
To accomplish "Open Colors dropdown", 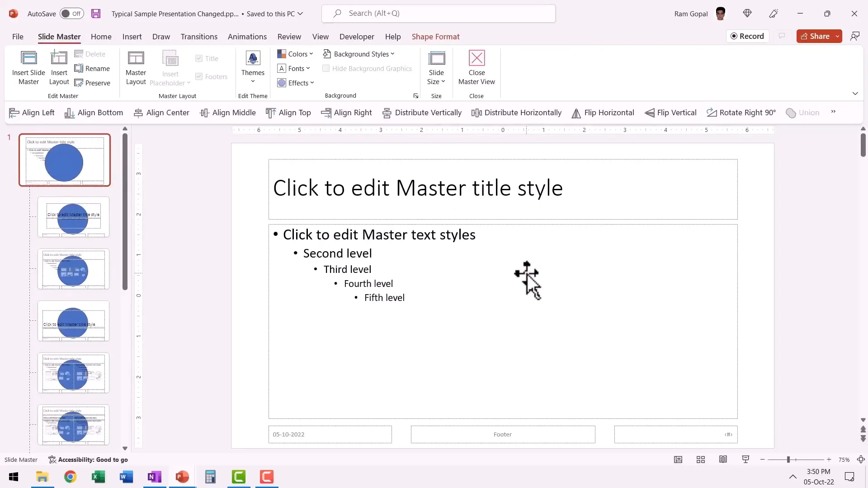I will pyautogui.click(x=295, y=54).
